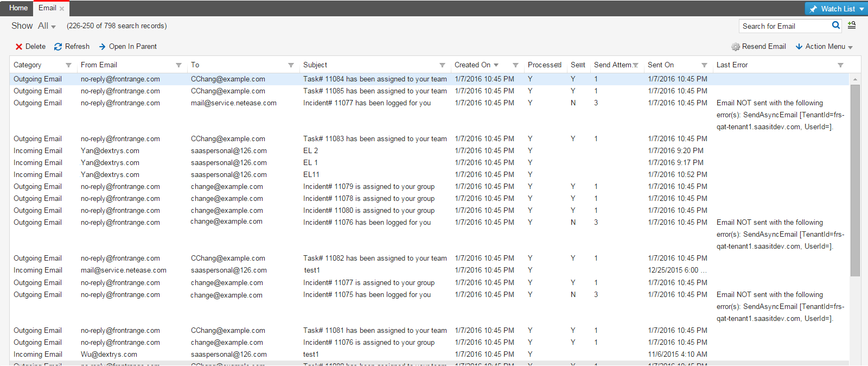Open the filter funnel on Subject column
Viewport: 868px width, 366px height.
(442, 65)
